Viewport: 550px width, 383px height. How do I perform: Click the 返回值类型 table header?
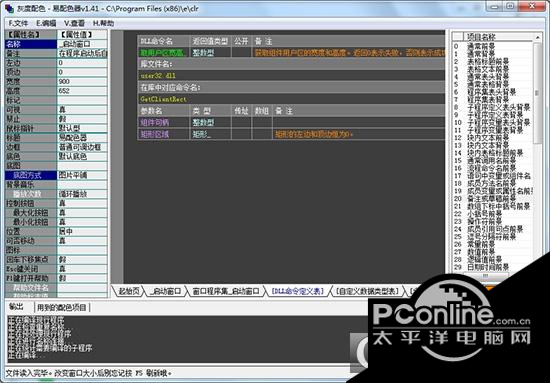click(210, 41)
